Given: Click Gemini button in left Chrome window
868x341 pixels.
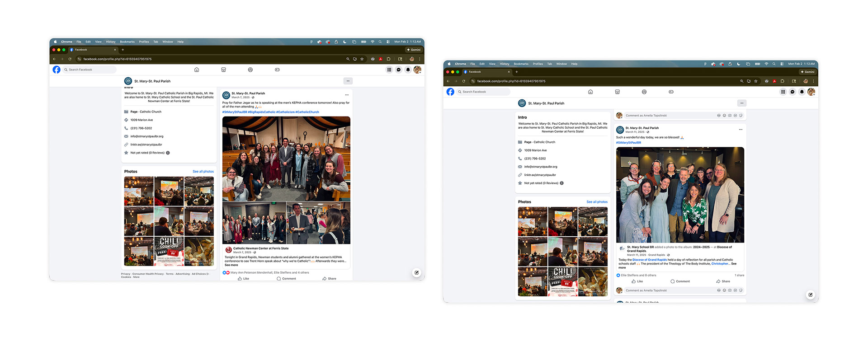Looking at the screenshot, I should point(414,50).
